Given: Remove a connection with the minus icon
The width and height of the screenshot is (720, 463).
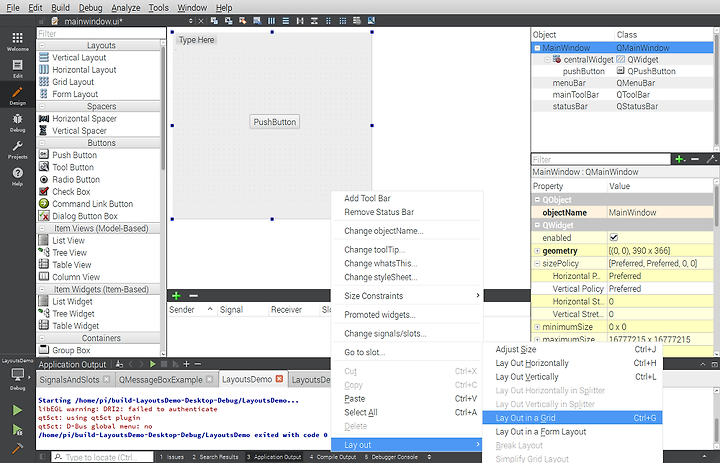Looking at the screenshot, I should (x=194, y=296).
